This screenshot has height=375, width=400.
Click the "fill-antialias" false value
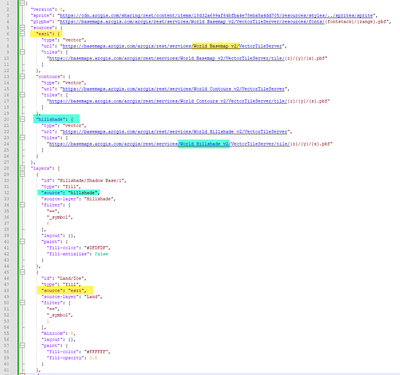(101, 254)
